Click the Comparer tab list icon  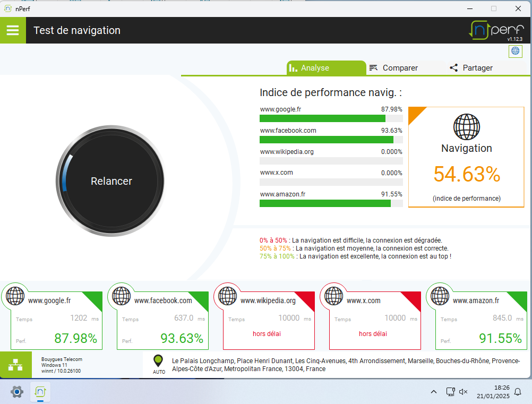pyautogui.click(x=373, y=68)
